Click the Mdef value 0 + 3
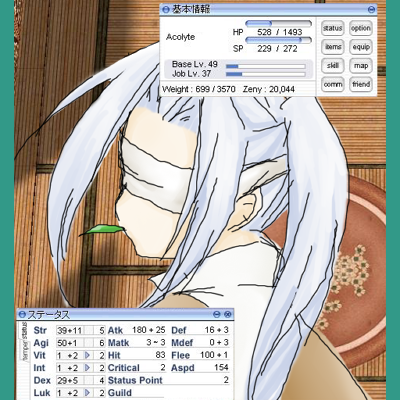 pos(219,343)
